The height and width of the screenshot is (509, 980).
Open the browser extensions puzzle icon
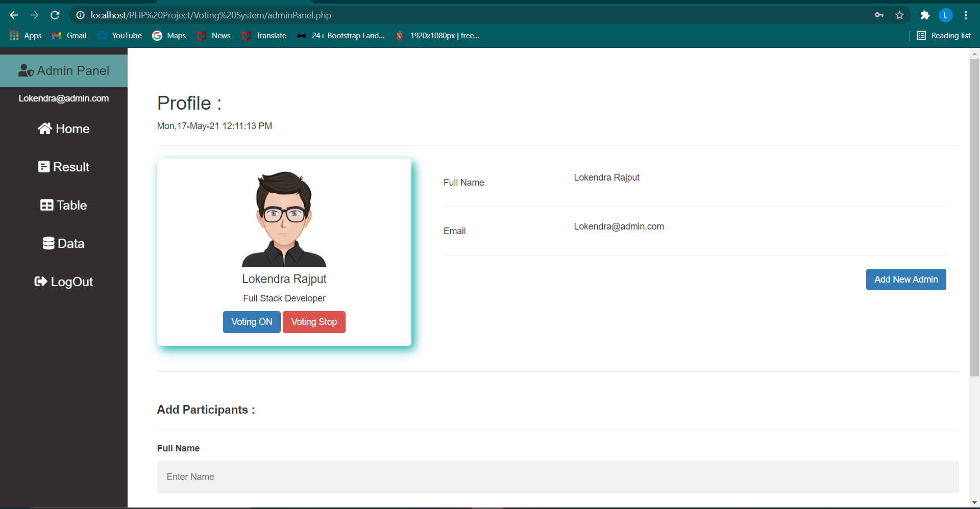coord(925,15)
